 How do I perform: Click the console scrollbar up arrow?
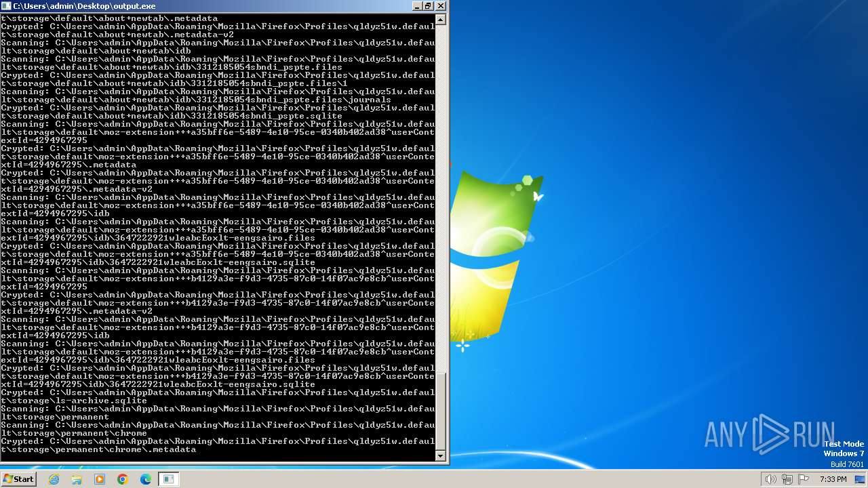[x=441, y=20]
